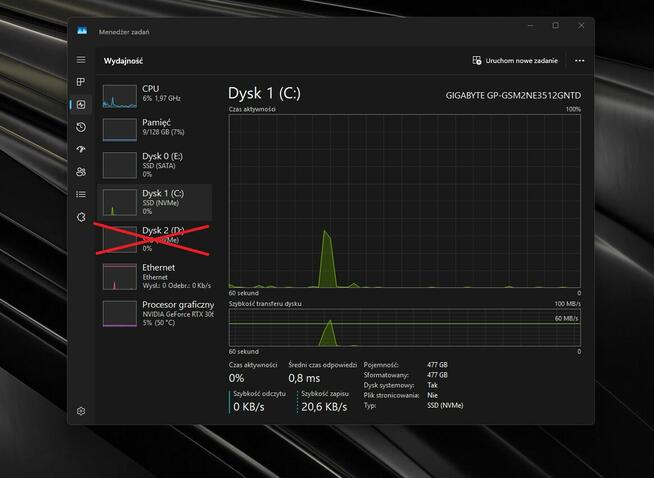
Task: Click the disk activity time graph
Action: [404, 200]
